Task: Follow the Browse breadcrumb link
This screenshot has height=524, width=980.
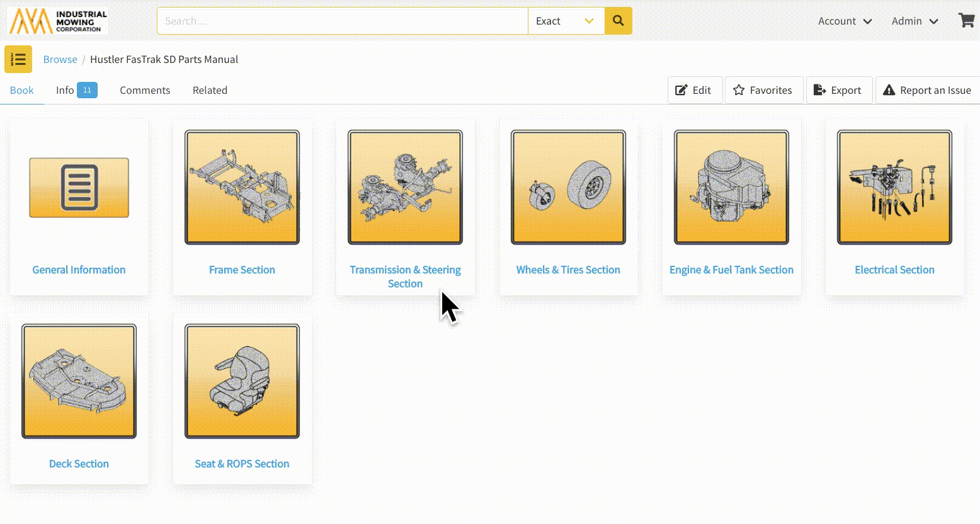Action: coord(60,59)
